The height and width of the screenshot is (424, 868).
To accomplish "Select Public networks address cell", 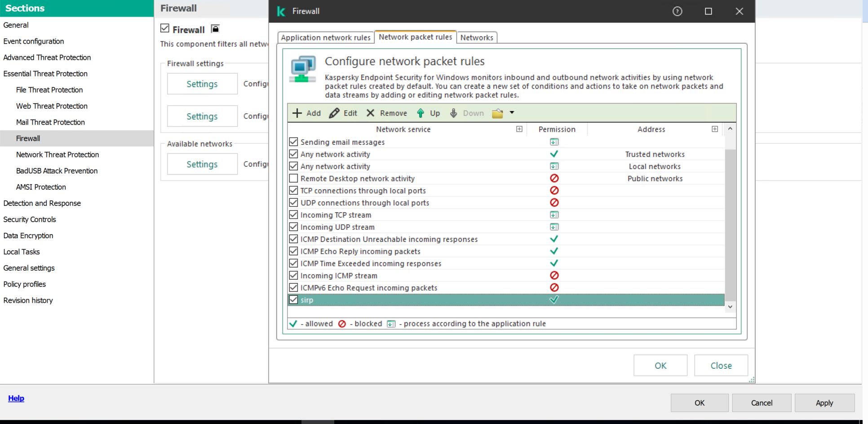I will [x=655, y=179].
